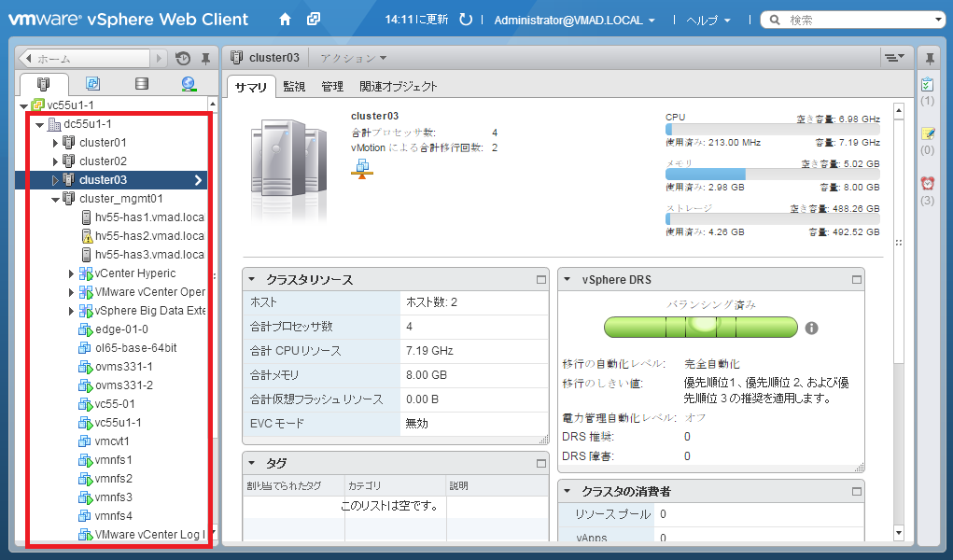This screenshot has width=953, height=560.
Task: Click the メモリ usage bar
Action: [x=773, y=174]
